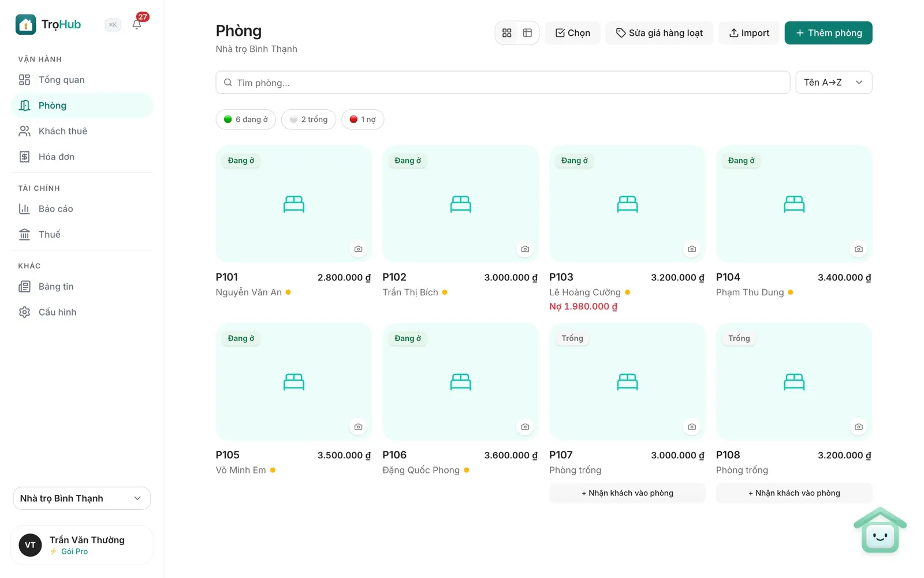Upload a photo for room P102
924x578 pixels.
[x=525, y=249]
